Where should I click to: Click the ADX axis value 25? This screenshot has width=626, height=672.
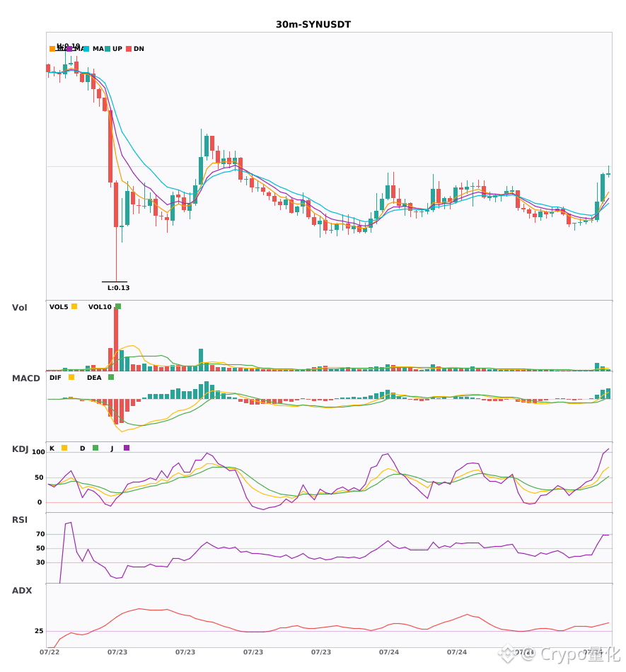39,631
